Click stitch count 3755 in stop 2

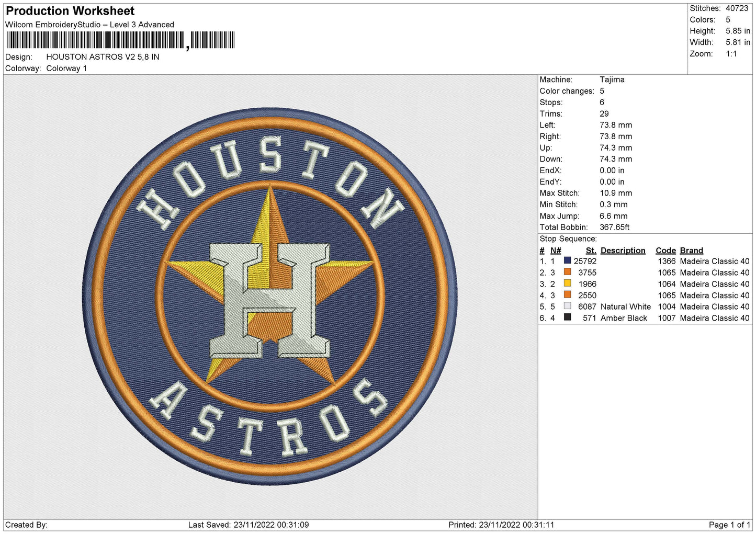[587, 273]
